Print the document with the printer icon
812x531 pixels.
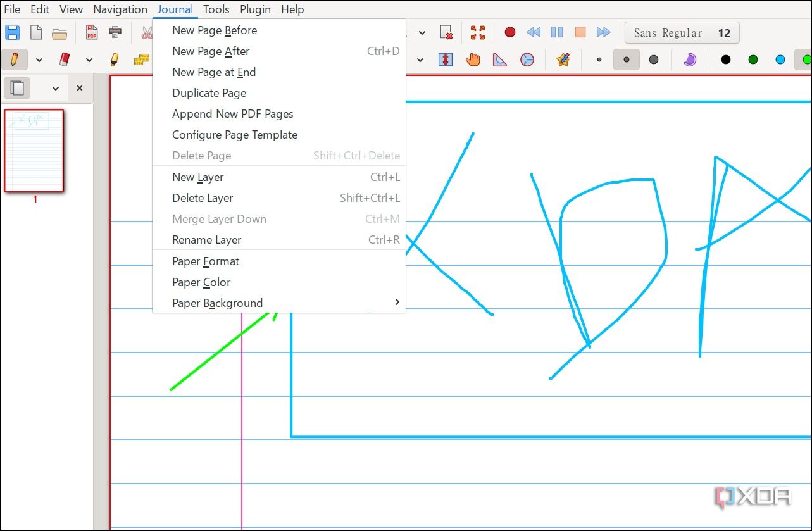(x=115, y=32)
